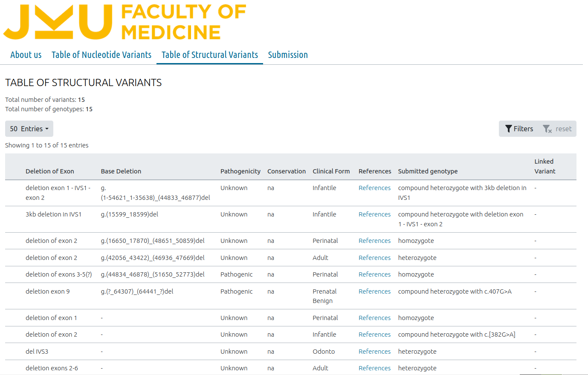Viewport: 588px width, 375px height.
Task: Sort by Pathogenicity column header
Action: point(240,171)
